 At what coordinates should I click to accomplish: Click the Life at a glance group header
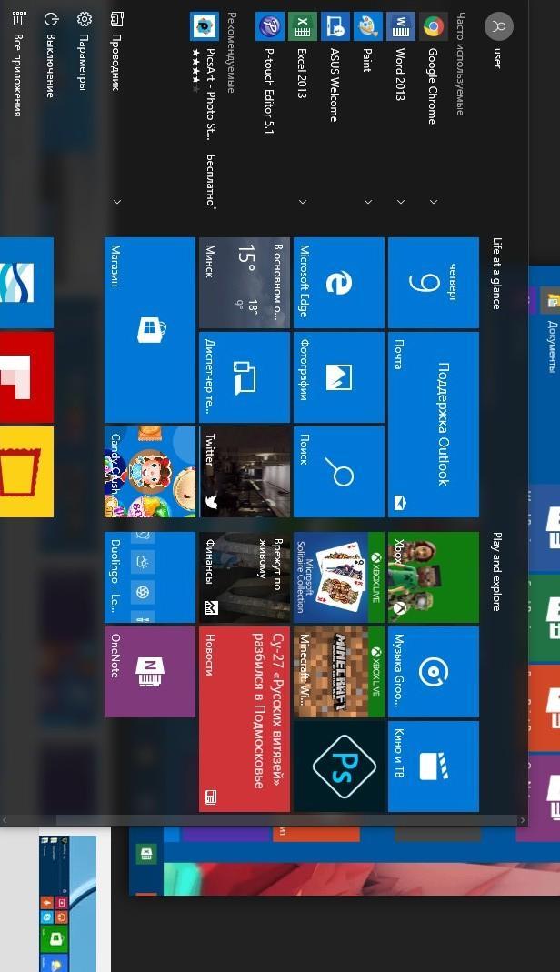coord(496,274)
